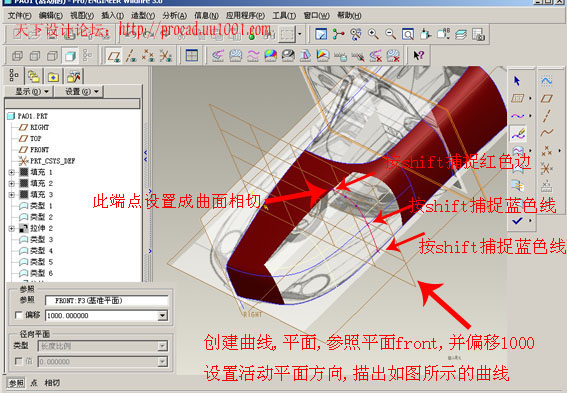Select the shaded display style icon
The height and width of the screenshot is (393, 567).
click(x=70, y=56)
